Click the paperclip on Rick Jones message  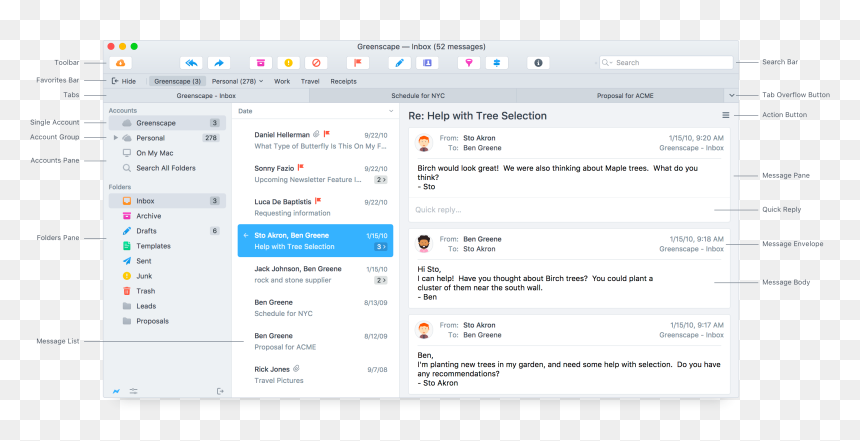tap(296, 369)
